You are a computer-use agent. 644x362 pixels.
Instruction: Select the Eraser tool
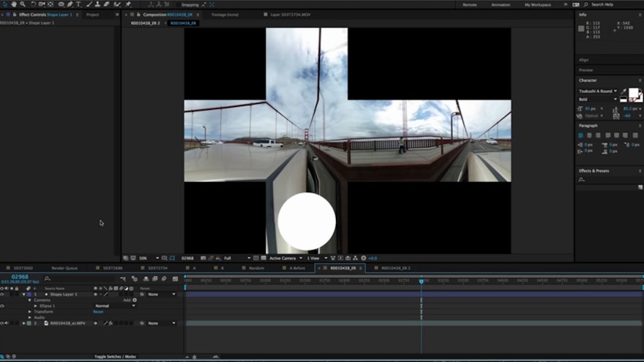pyautogui.click(x=107, y=4)
